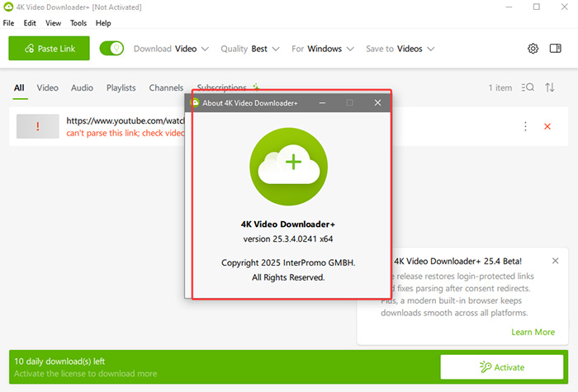Open the settings gear icon

coord(533,49)
